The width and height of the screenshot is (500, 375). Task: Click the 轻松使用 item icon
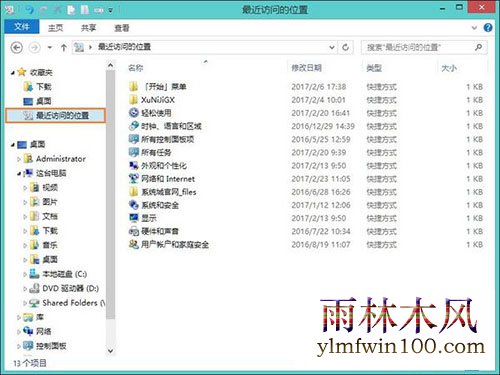point(133,113)
